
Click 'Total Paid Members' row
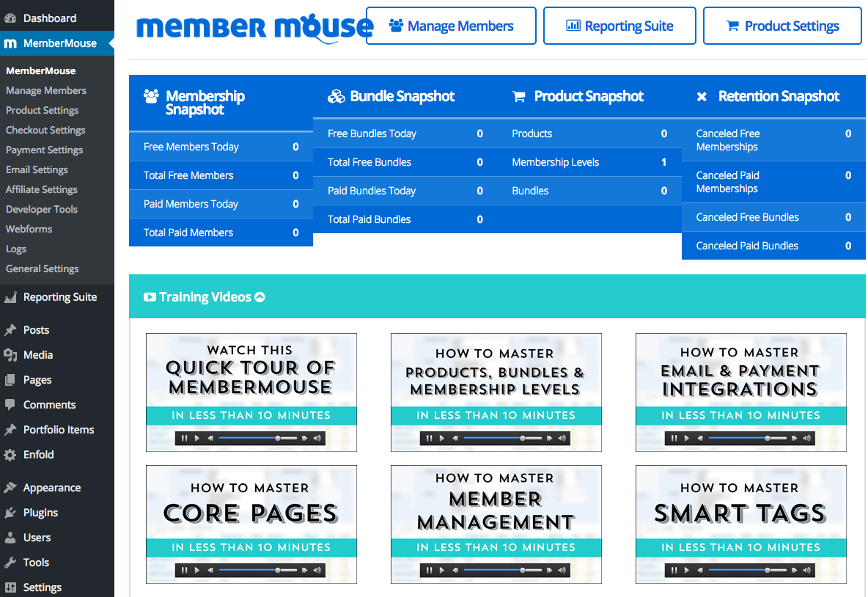221,232
